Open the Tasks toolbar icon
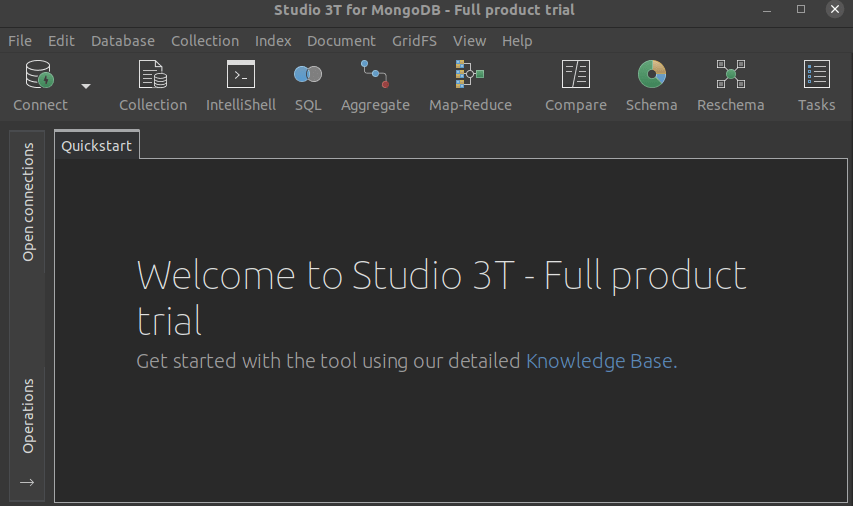Image resolution: width=853 pixels, height=506 pixels. click(816, 85)
